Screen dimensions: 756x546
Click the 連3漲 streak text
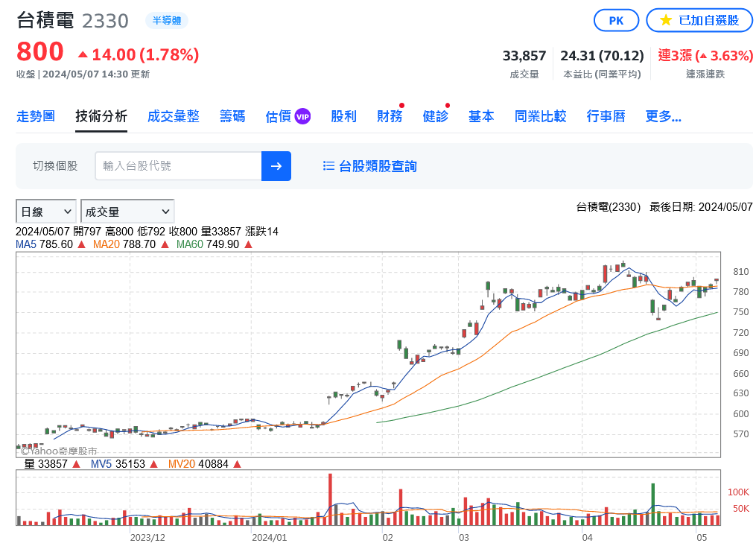[x=705, y=56]
